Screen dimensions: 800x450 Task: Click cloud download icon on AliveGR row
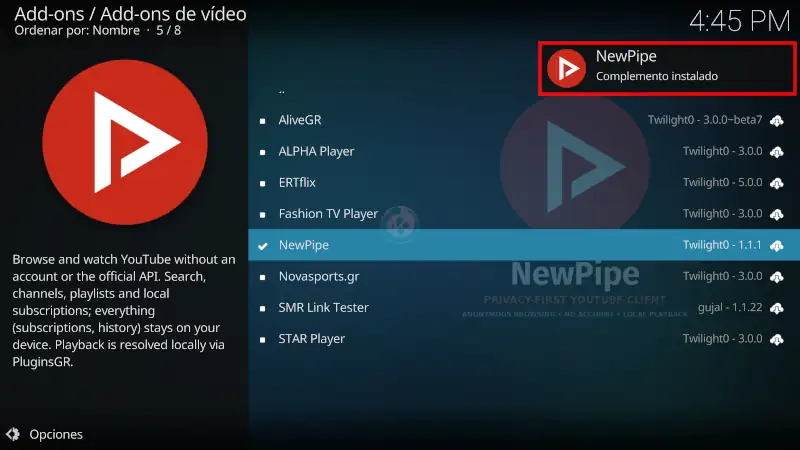click(777, 121)
